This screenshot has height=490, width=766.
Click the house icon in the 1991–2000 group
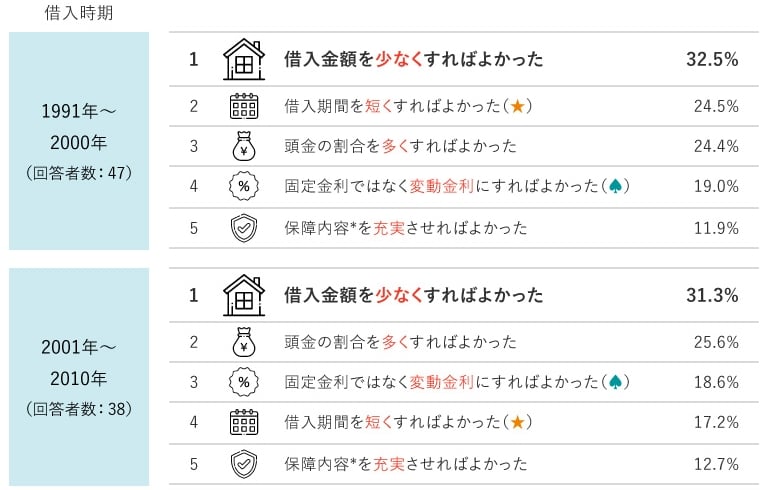coord(243,59)
